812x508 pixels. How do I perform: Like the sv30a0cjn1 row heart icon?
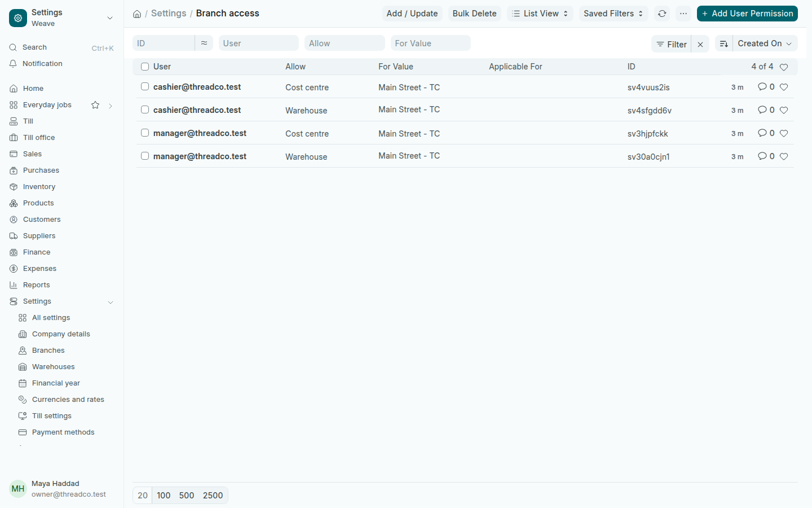784,156
